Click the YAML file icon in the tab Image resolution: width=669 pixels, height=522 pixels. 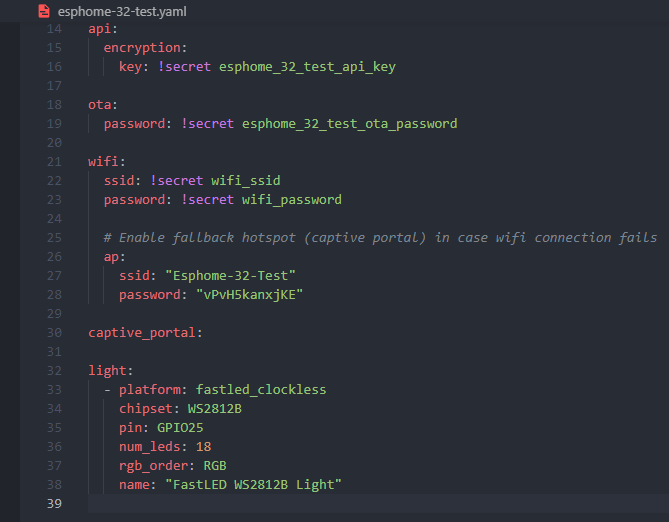tap(42, 12)
